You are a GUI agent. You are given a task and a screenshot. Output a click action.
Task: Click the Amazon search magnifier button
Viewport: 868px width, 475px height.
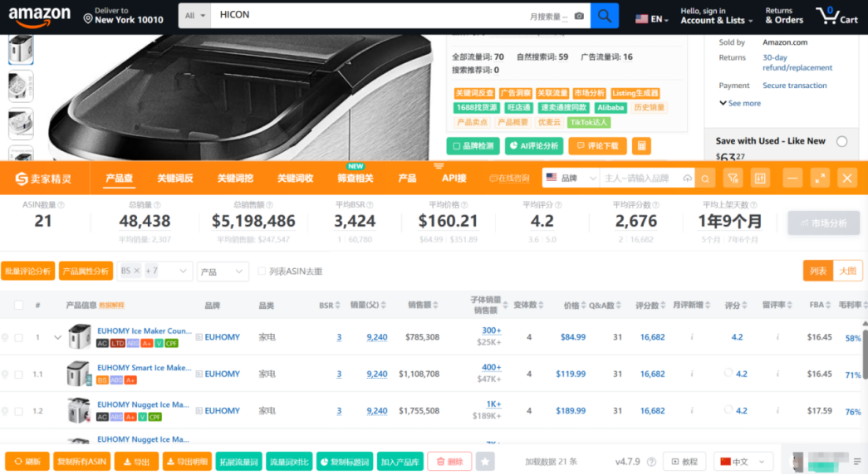pyautogui.click(x=605, y=16)
